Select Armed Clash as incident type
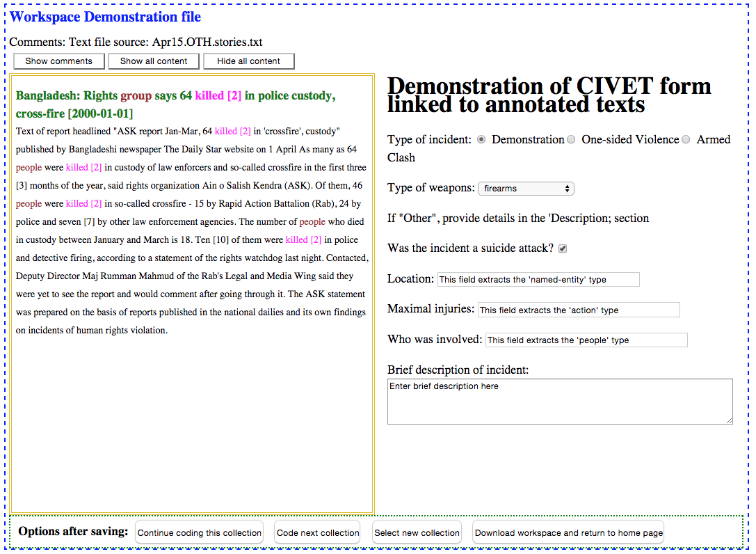Image resolution: width=756 pixels, height=554 pixels. pos(686,140)
